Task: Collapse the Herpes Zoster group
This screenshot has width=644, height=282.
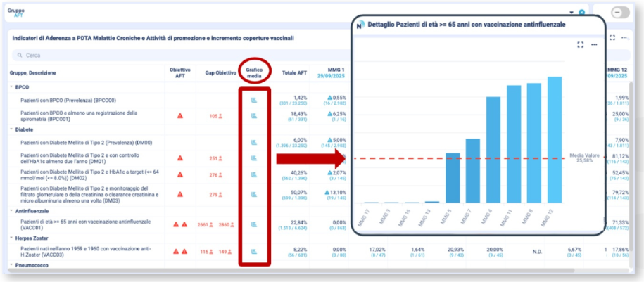Action: [x=11, y=238]
